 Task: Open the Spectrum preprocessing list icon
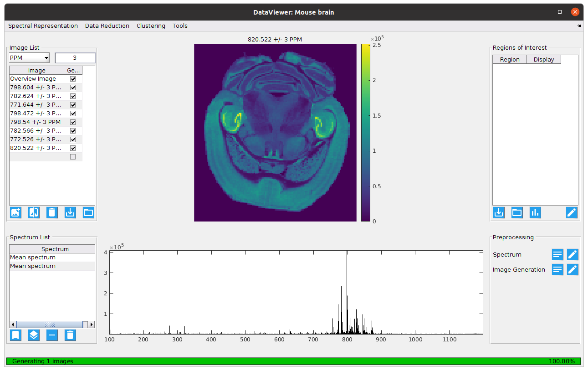(557, 255)
